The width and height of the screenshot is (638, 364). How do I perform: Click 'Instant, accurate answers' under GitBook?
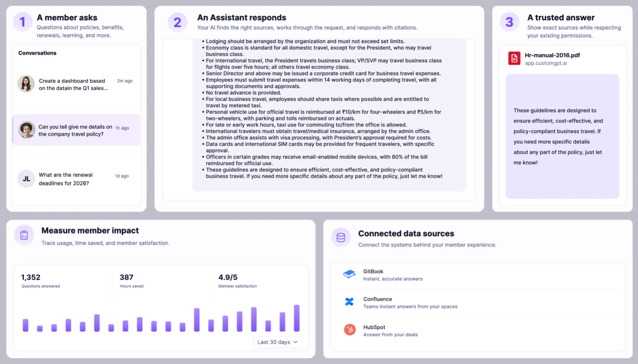point(393,279)
